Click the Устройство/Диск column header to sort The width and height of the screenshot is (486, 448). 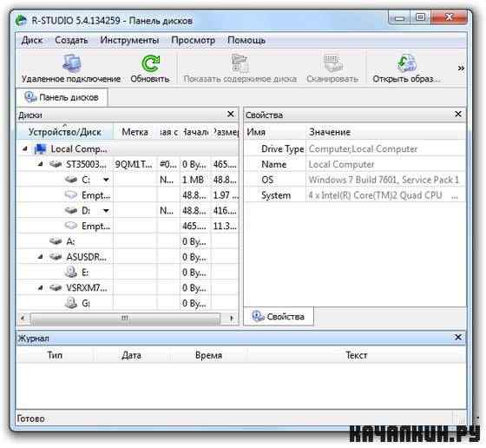(x=65, y=132)
